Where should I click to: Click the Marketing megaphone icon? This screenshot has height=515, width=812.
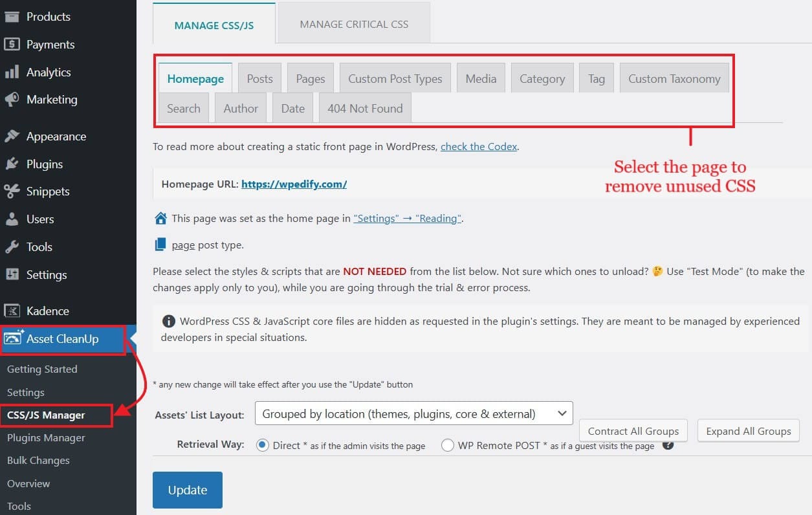pyautogui.click(x=12, y=99)
